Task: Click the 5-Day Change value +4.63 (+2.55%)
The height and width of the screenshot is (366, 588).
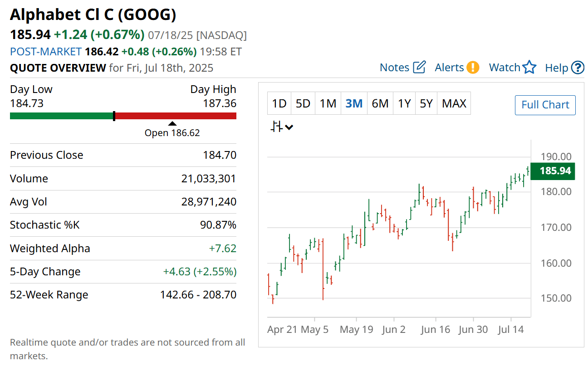Action: (200, 272)
